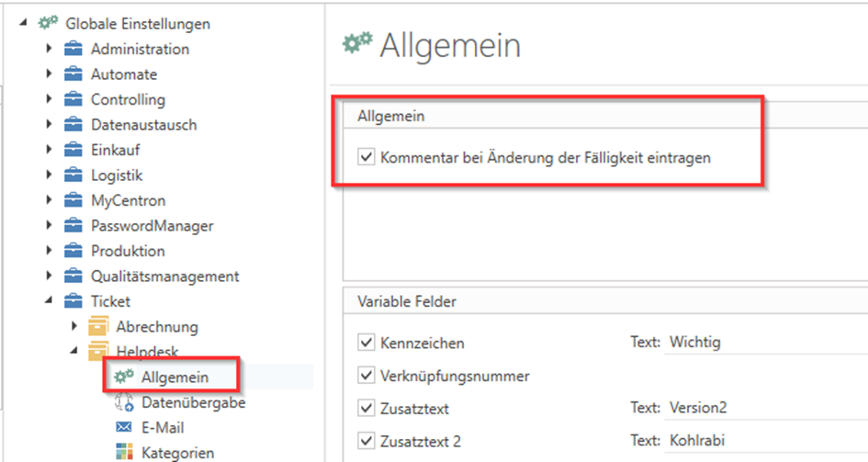Click the Kennzeichen text field containing Wichtig
868x462 pixels.
point(762,343)
